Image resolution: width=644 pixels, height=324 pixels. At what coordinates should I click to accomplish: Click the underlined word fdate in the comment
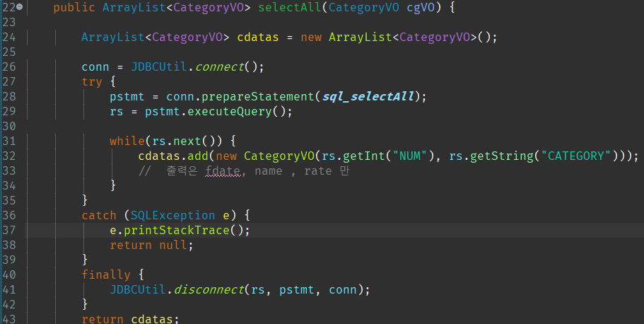tap(223, 170)
